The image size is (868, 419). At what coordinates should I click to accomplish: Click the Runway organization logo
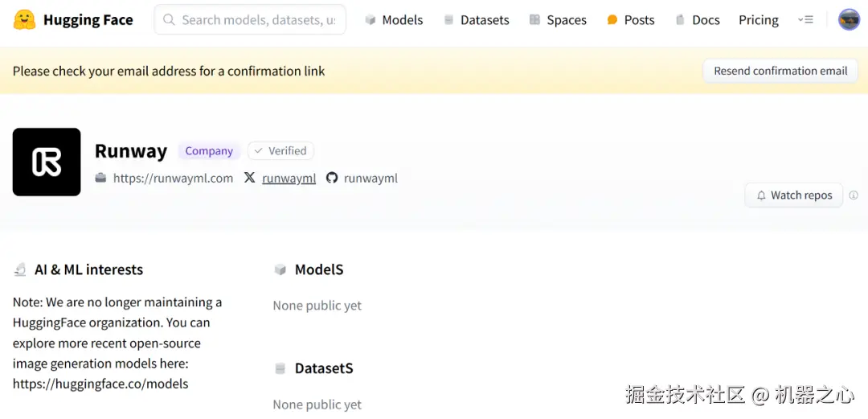pyautogui.click(x=47, y=162)
